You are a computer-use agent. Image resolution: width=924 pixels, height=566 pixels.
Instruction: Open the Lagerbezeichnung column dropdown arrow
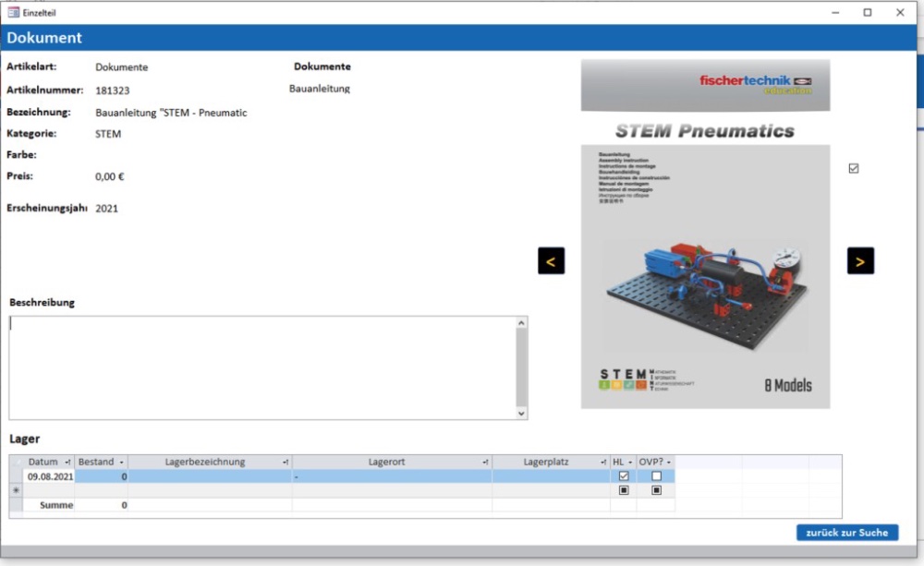click(286, 463)
